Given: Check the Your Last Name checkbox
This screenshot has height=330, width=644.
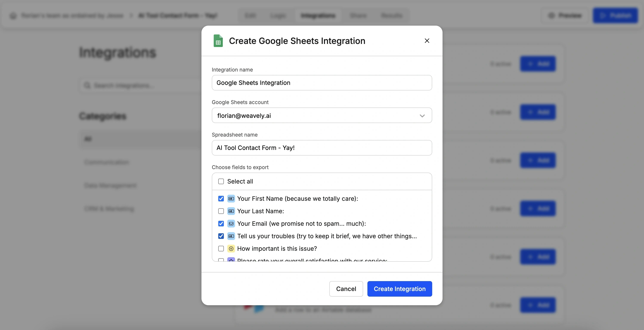Looking at the screenshot, I should tap(221, 211).
